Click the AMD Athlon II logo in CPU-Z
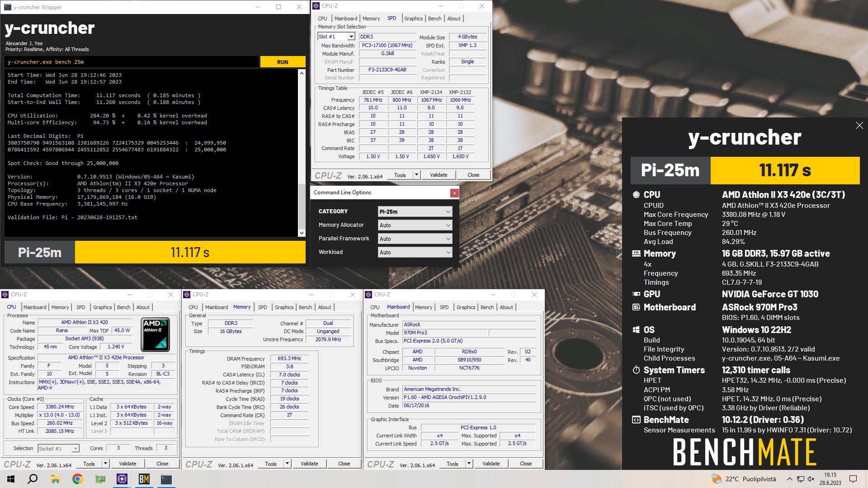The image size is (868, 488). point(155,335)
